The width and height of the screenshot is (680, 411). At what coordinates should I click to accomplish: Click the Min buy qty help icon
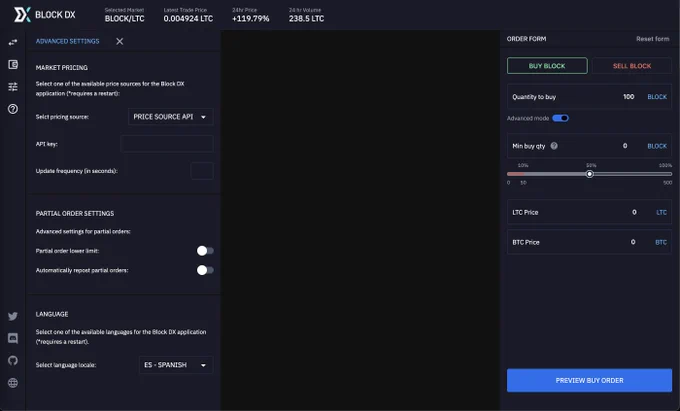pos(554,146)
